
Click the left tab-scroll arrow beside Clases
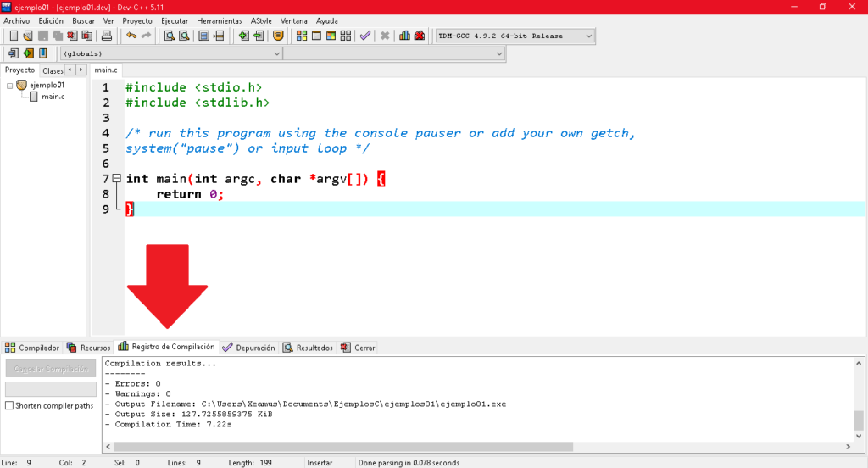coord(70,70)
